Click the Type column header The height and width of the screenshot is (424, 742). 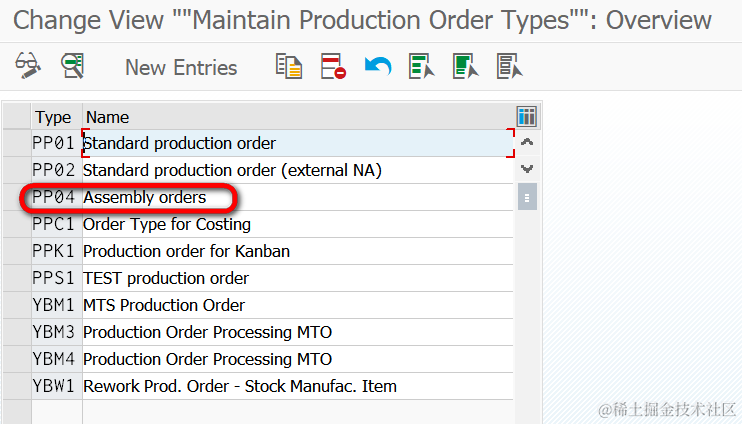click(x=57, y=116)
